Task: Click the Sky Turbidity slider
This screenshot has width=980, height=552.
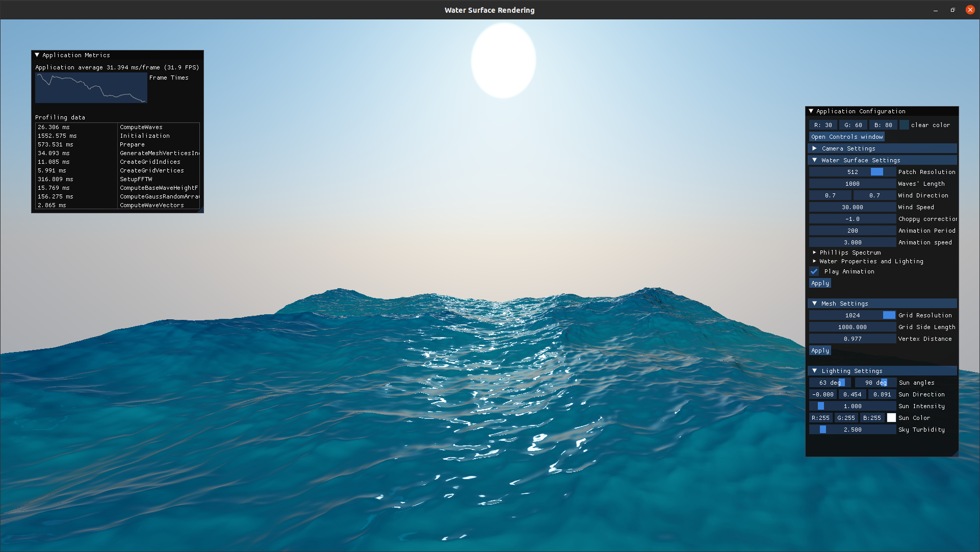Action: tap(852, 430)
